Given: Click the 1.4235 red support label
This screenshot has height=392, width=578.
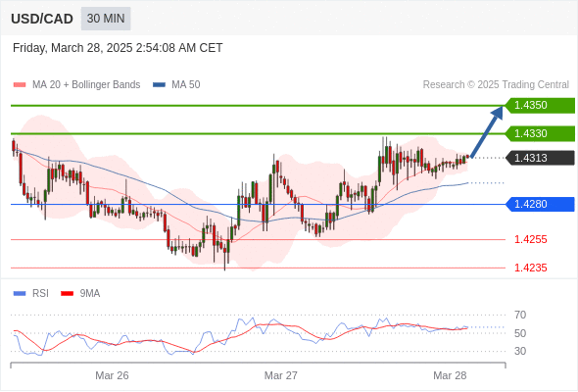Looking at the screenshot, I should point(531,268).
